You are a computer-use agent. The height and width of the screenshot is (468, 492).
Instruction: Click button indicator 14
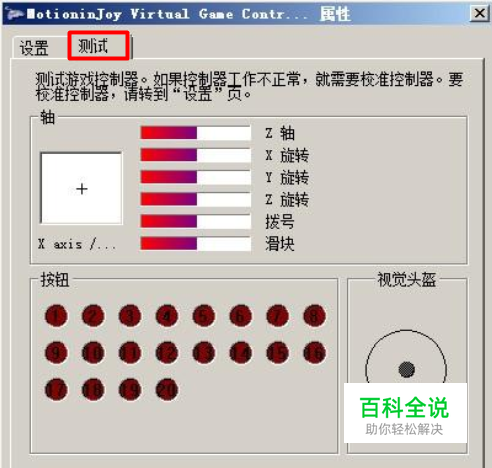pos(241,353)
